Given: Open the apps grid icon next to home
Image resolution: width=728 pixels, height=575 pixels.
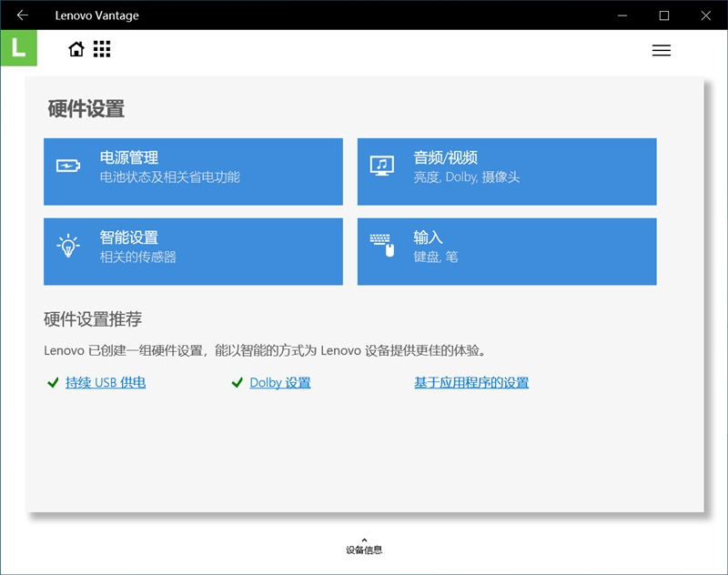Looking at the screenshot, I should coord(102,49).
